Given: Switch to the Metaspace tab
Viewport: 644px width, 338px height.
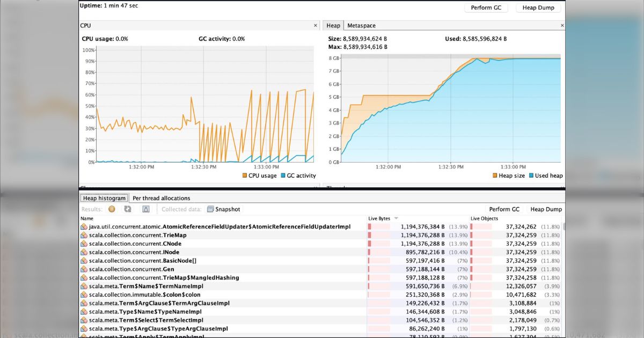Looking at the screenshot, I should point(361,26).
